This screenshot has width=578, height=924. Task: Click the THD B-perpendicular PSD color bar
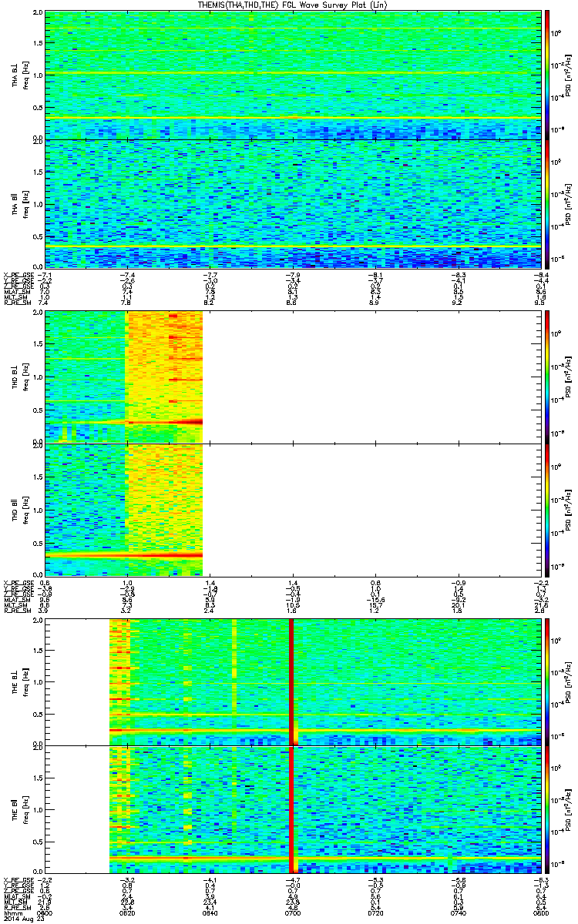(x=547, y=377)
